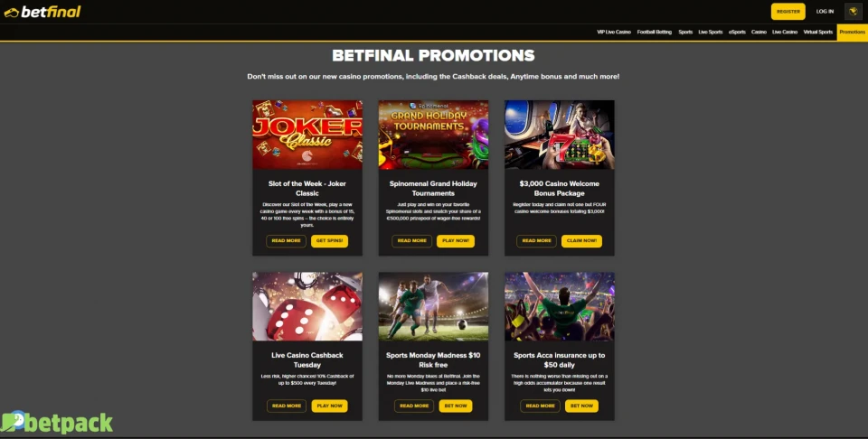Viewport: 868px width, 439px height.
Task: Click the Live Sports menu item
Action: pyautogui.click(x=711, y=33)
